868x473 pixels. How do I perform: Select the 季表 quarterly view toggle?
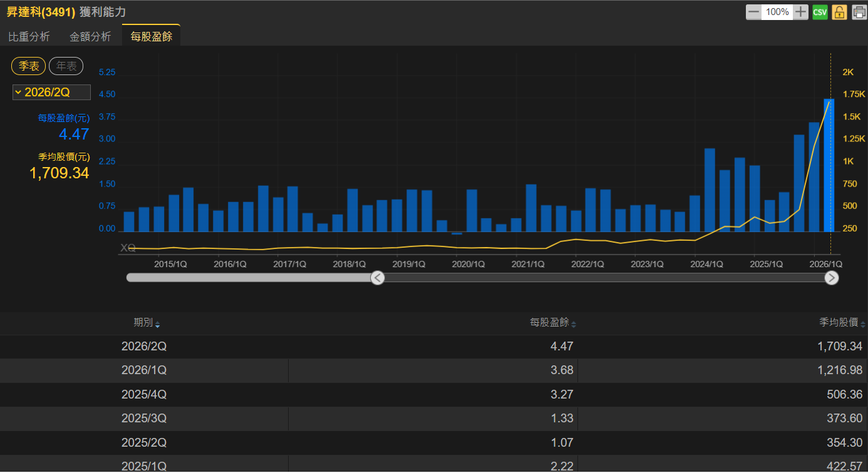(x=29, y=66)
